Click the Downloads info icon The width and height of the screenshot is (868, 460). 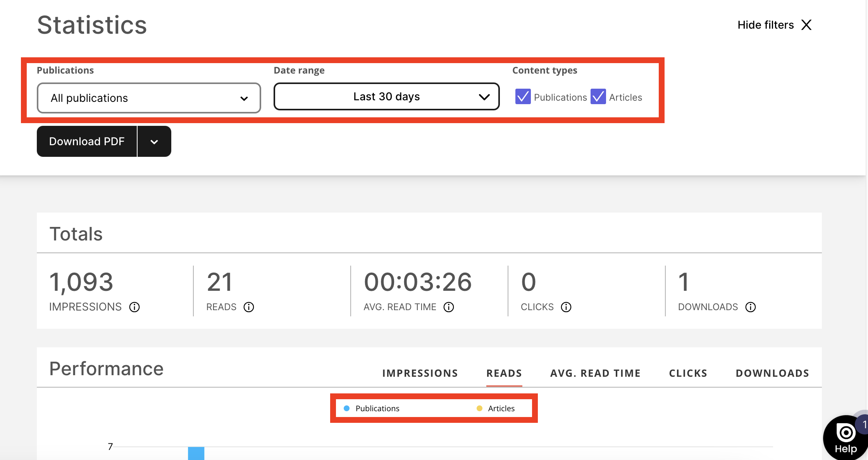pyautogui.click(x=751, y=307)
